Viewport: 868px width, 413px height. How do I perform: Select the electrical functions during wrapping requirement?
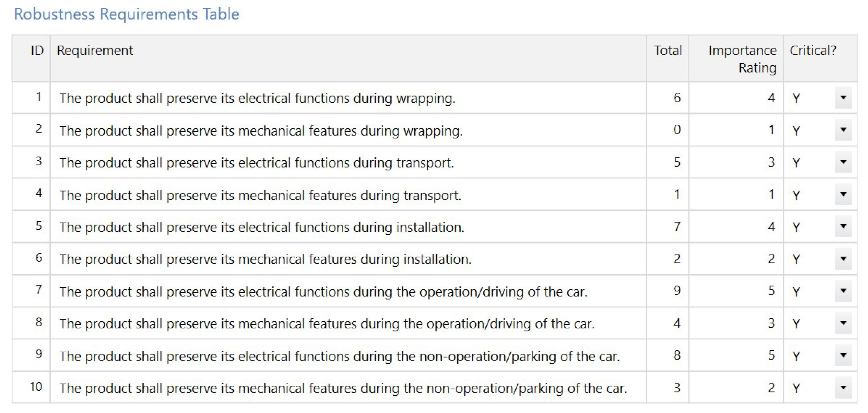click(257, 98)
